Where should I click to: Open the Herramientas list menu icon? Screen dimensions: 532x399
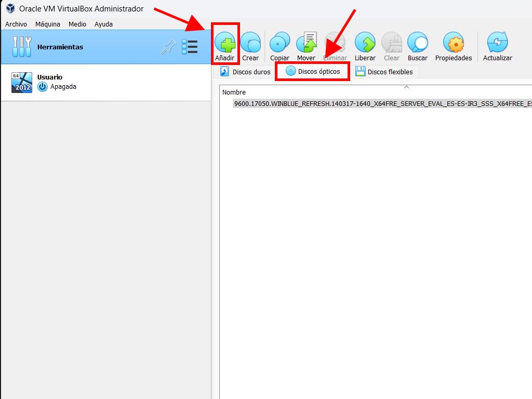coord(190,47)
